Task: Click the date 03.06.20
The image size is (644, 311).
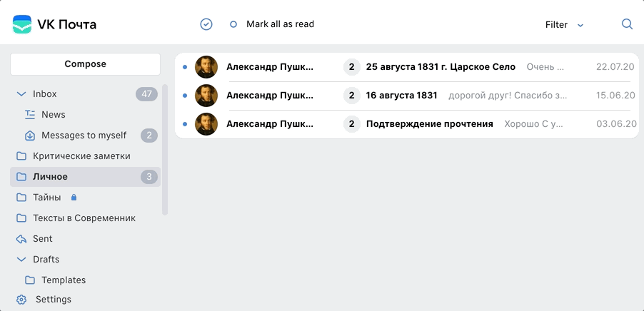Action: point(615,124)
